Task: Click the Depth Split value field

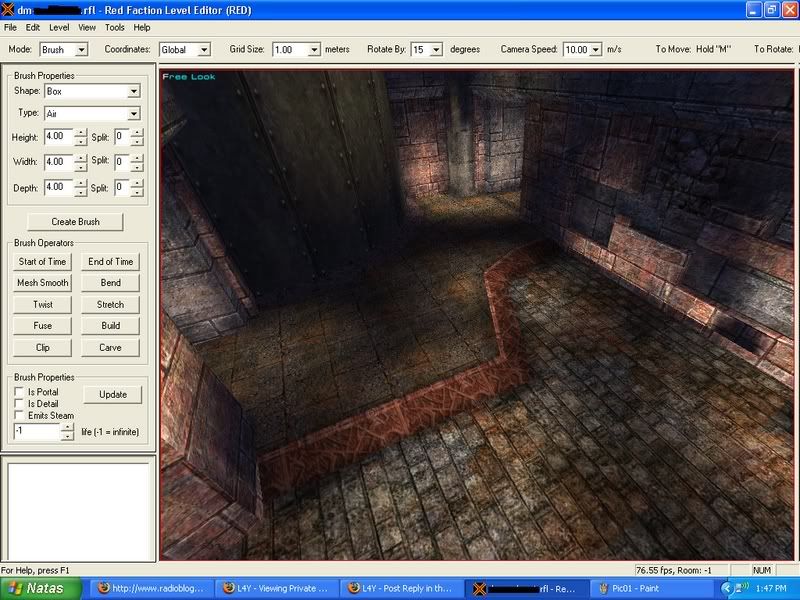Action: click(x=122, y=187)
